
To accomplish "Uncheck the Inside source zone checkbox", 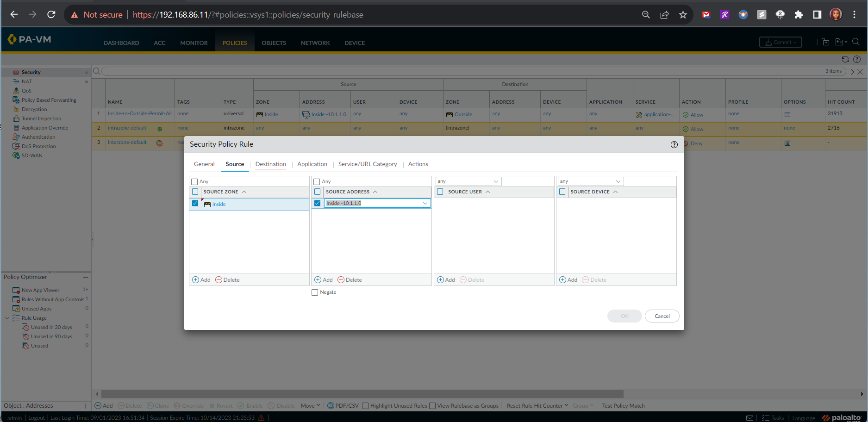I will pos(195,204).
